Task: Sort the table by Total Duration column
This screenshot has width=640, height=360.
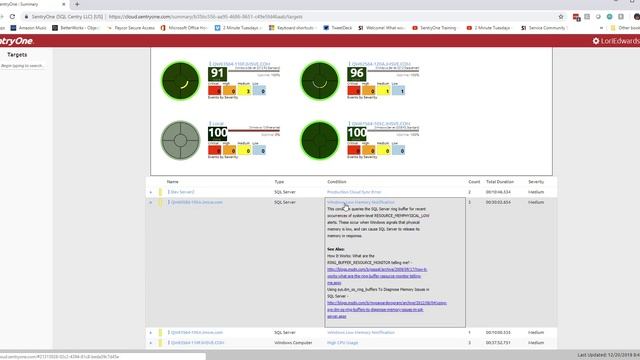Action: click(500, 182)
